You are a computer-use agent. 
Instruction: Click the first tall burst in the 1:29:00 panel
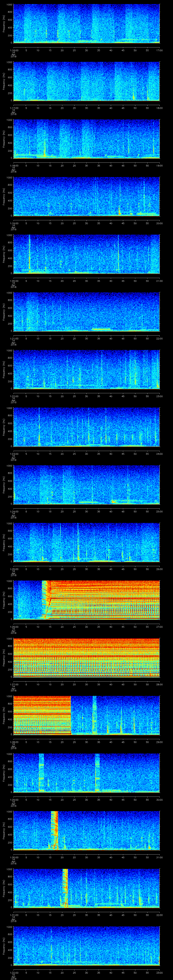[41, 772]
